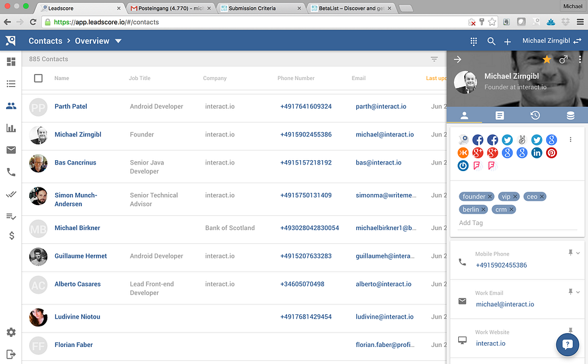
Task: Open the phone calls icon in sidebar
Action: (x=12, y=172)
